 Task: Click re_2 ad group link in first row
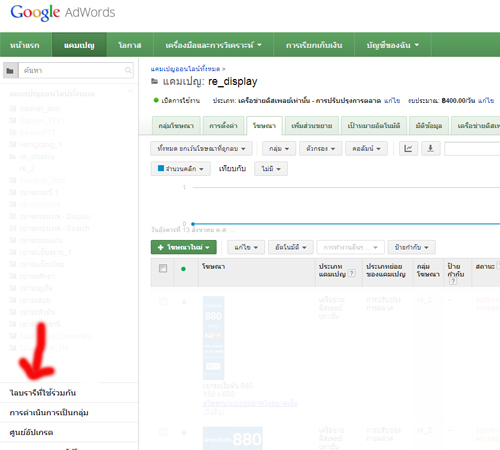[x=424, y=300]
